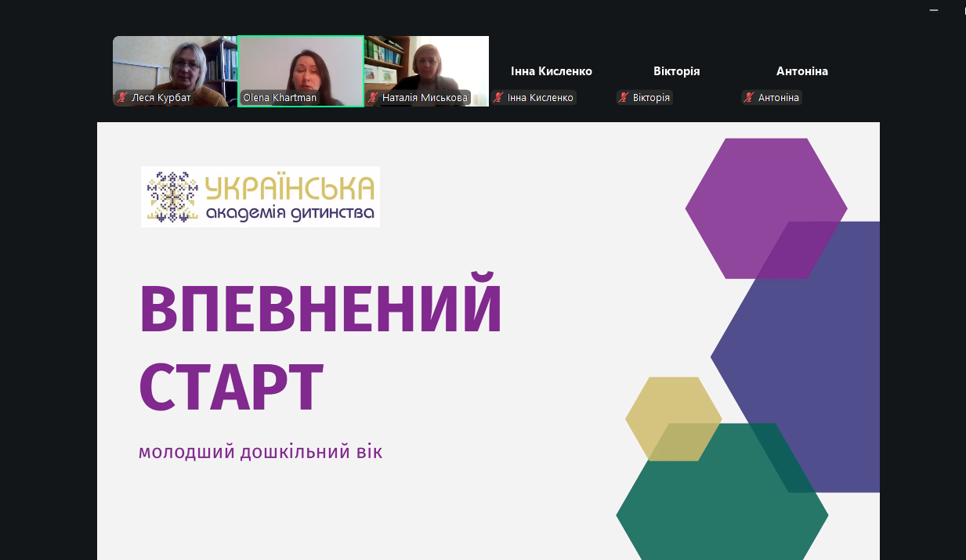Click the embroidery ornament icon in the logo
This screenshot has height=560, width=966.
(x=173, y=197)
